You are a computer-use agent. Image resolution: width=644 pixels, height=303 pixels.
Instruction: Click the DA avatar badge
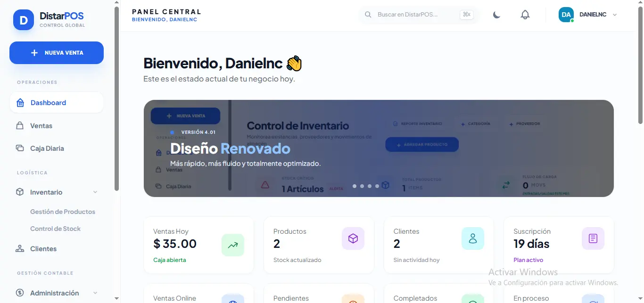click(x=566, y=15)
